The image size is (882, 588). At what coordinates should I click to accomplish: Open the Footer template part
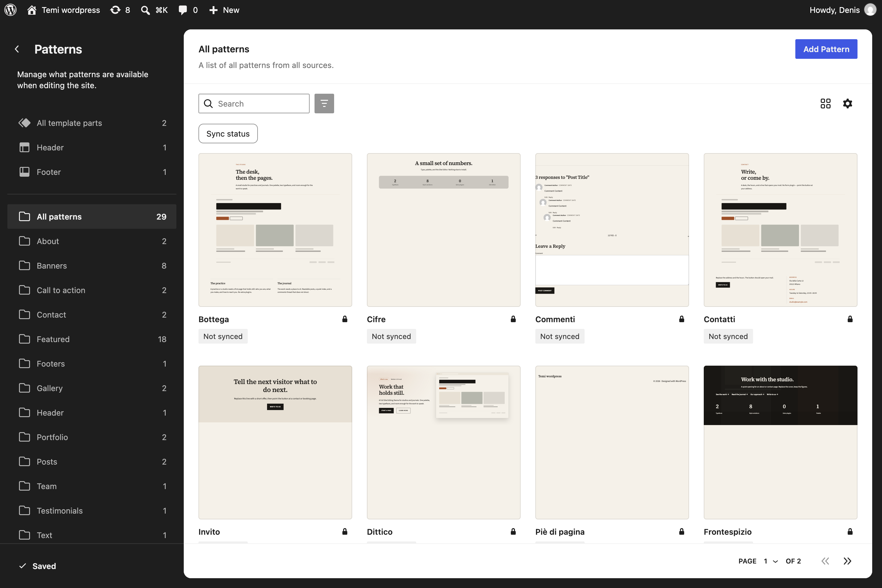pos(92,172)
